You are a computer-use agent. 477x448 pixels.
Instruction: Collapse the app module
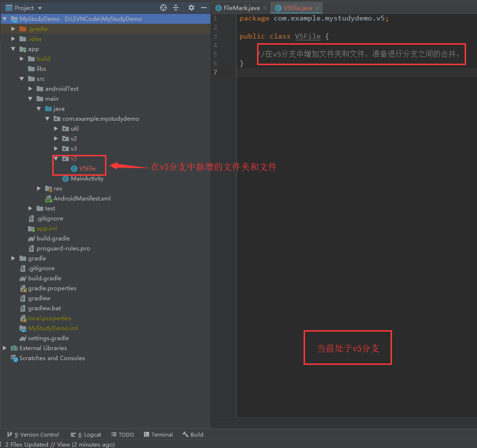coord(13,49)
